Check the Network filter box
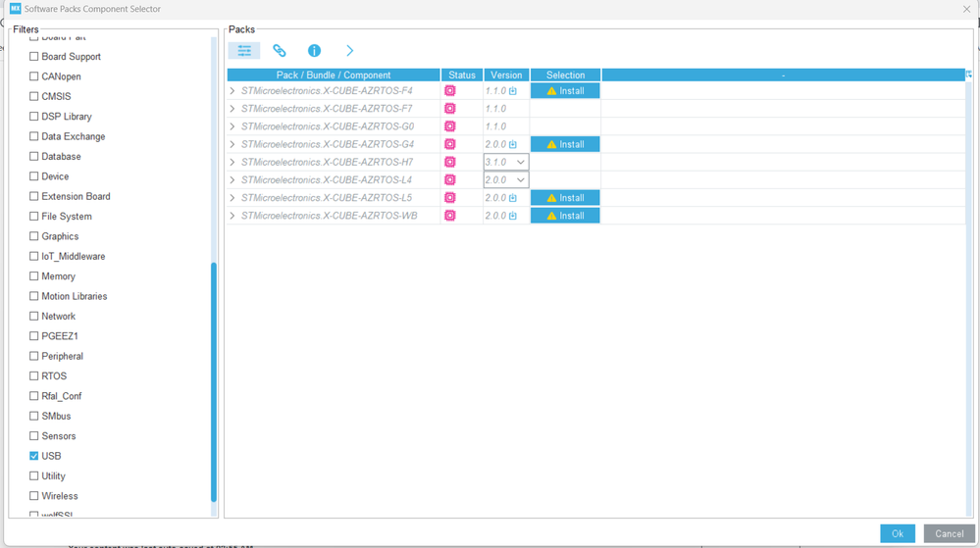 [33, 317]
